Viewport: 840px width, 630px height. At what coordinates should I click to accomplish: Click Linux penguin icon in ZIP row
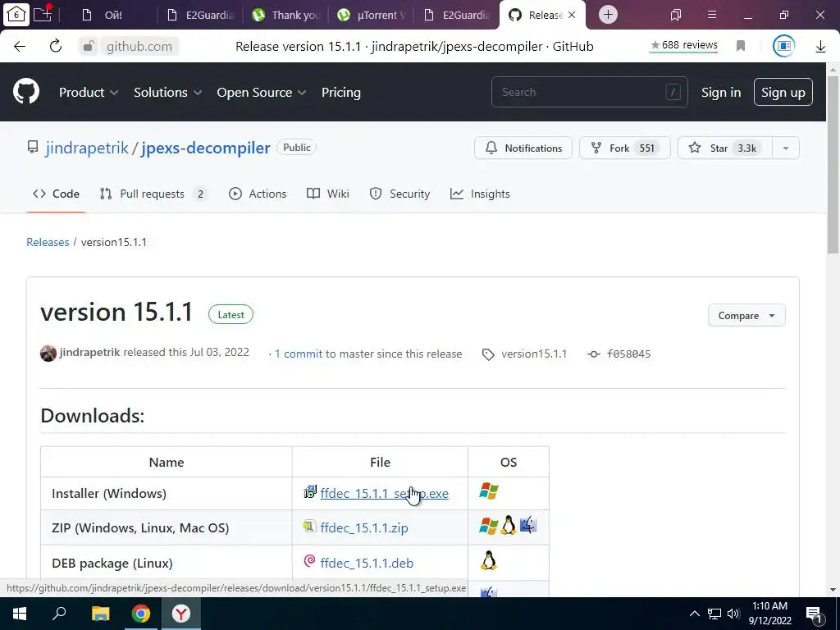pos(509,525)
